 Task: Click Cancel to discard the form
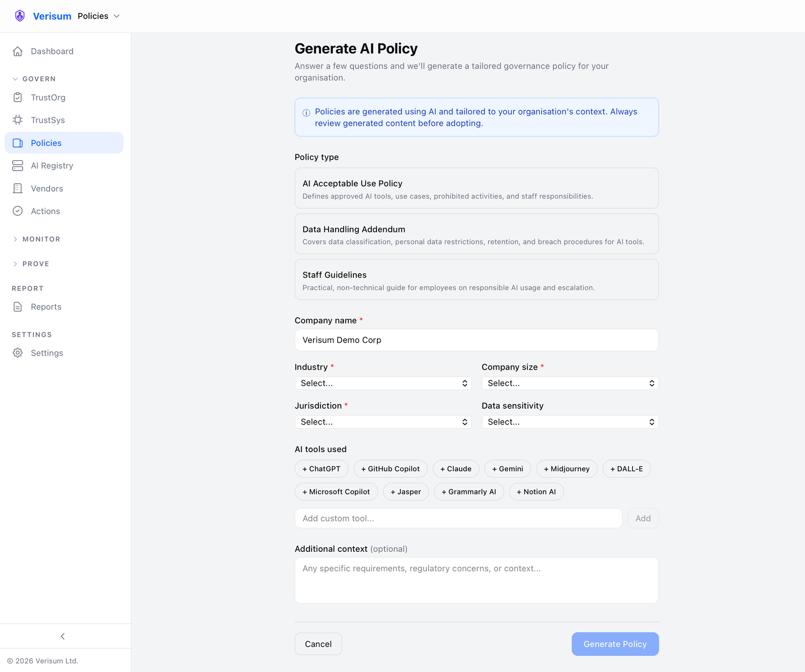click(x=318, y=644)
